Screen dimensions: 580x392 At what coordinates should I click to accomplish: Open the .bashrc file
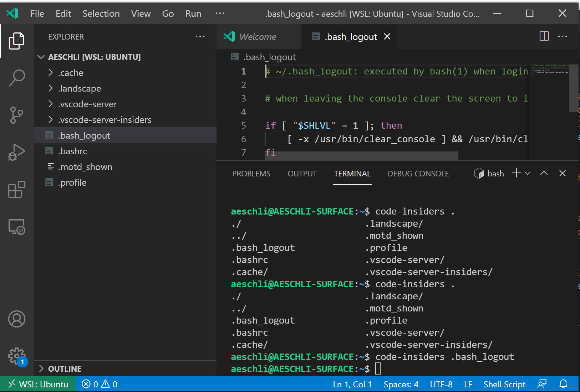(125, 151)
